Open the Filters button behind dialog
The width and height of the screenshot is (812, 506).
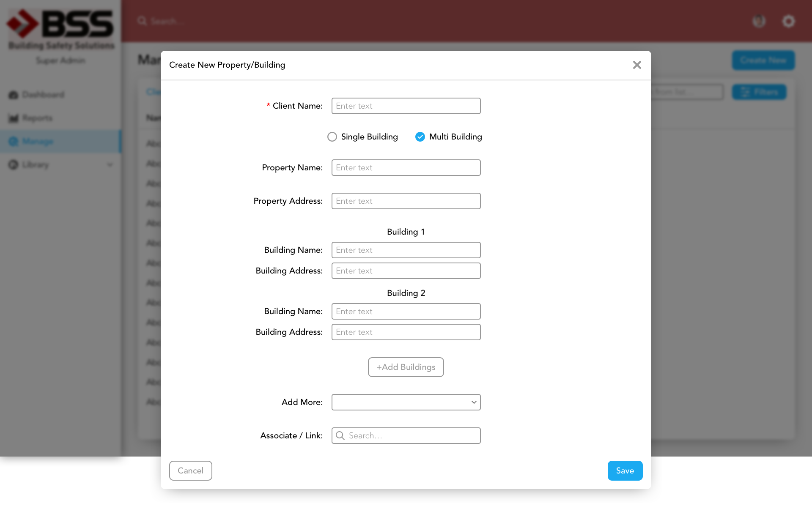[759, 92]
